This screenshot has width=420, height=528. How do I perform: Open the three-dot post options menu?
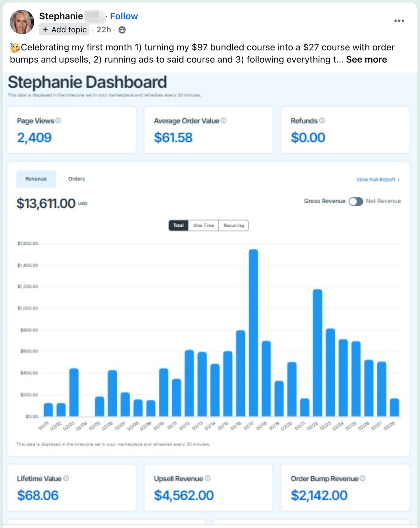point(399,21)
